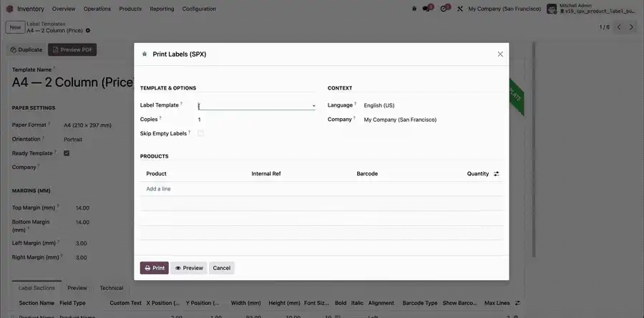Click the Alignment column header
Image resolution: width=644 pixels, height=318 pixels.
pyautogui.click(x=381, y=303)
